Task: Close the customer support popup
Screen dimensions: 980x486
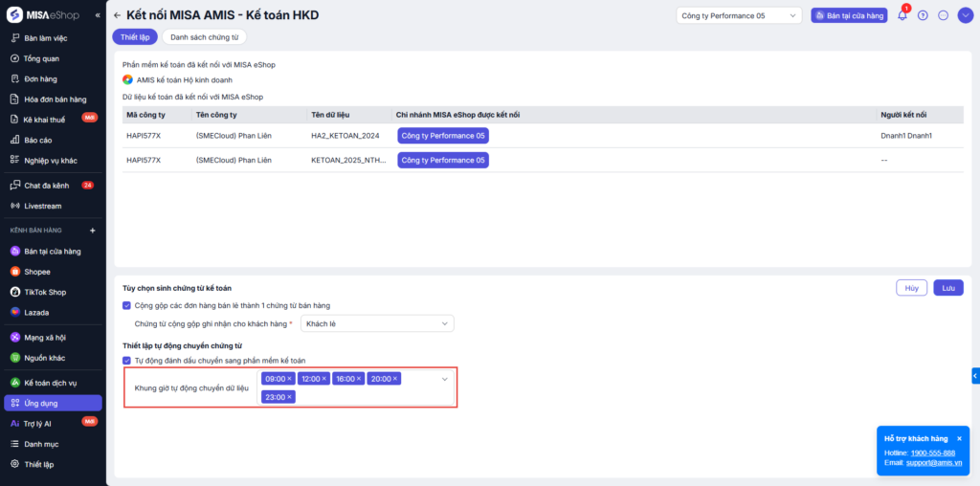Action: (x=959, y=438)
